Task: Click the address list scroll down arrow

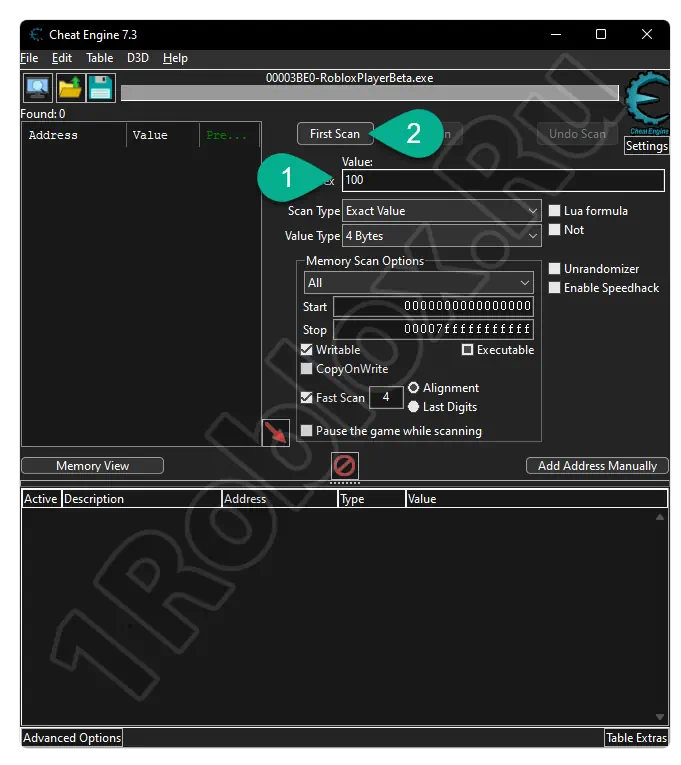Action: click(660, 717)
